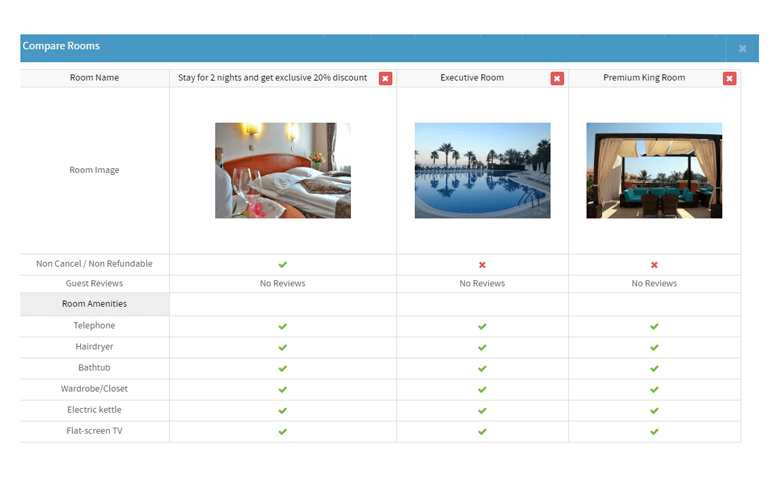This screenshot has height=479, width=780.
Task: Click the Bathtub check for Premium King Room
Action: click(x=654, y=369)
